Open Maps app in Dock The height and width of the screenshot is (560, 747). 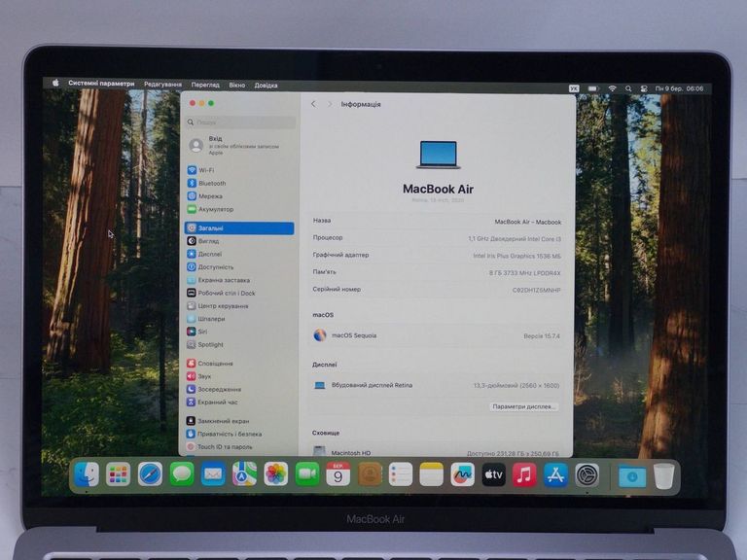click(x=244, y=474)
